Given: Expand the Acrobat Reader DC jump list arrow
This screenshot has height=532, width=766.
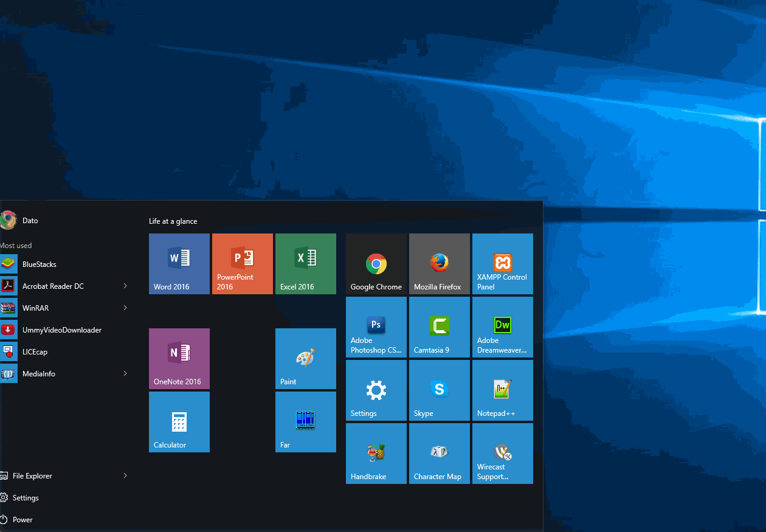Looking at the screenshot, I should pos(125,286).
